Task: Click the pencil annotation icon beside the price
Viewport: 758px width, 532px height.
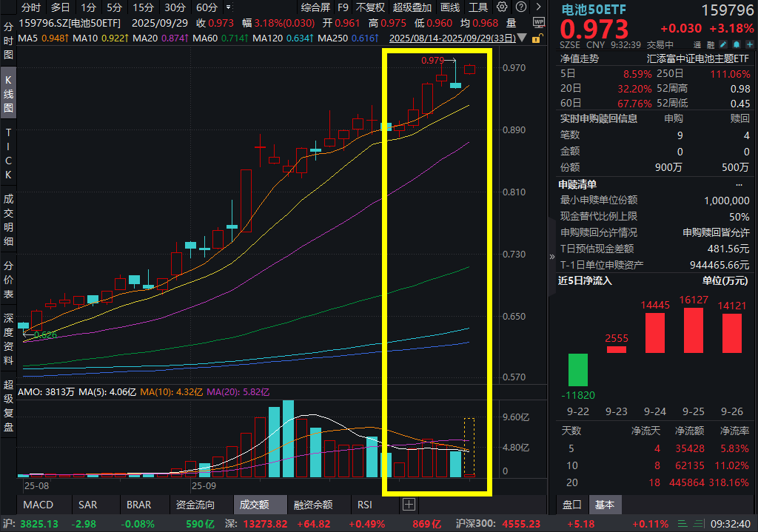Action: pyautogui.click(x=723, y=44)
